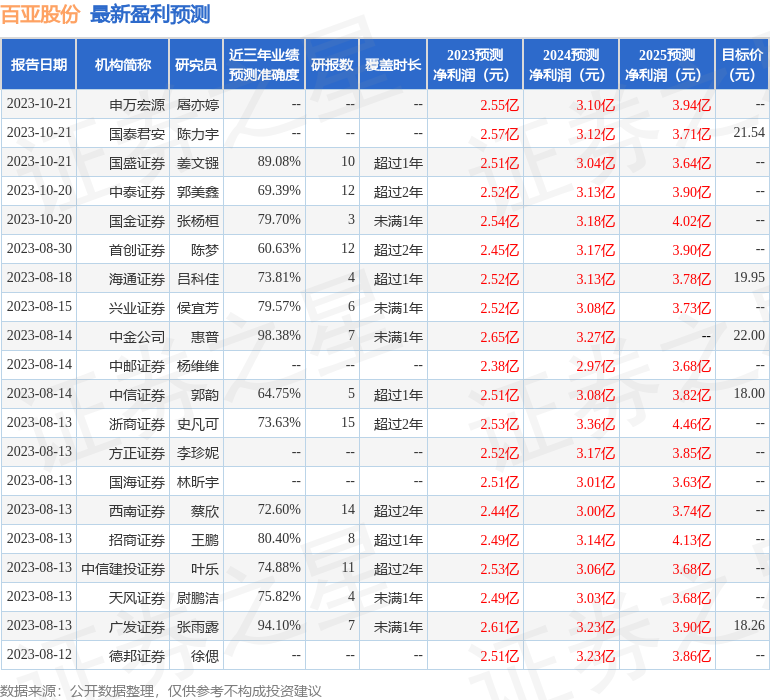Click researcher name 屠亦婷
This screenshot has height=700, width=770.
pos(198,105)
